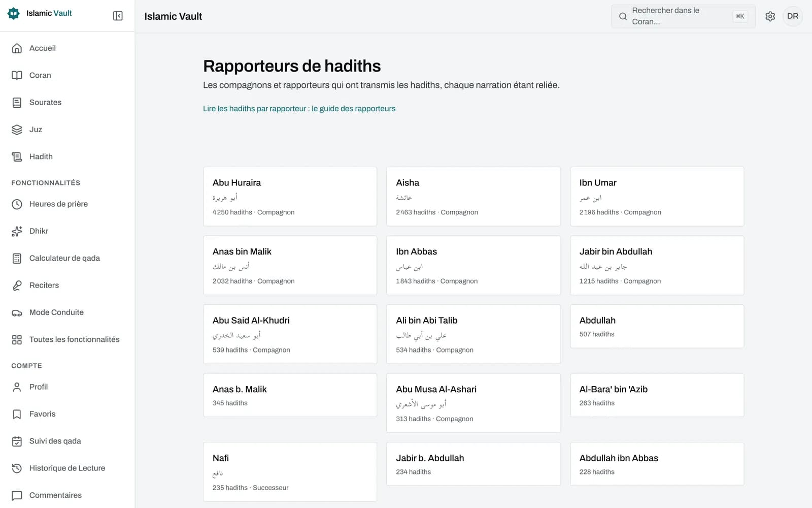Open the Abu Musa Al-Ashari card
This screenshot has height=508, width=812.
click(473, 403)
